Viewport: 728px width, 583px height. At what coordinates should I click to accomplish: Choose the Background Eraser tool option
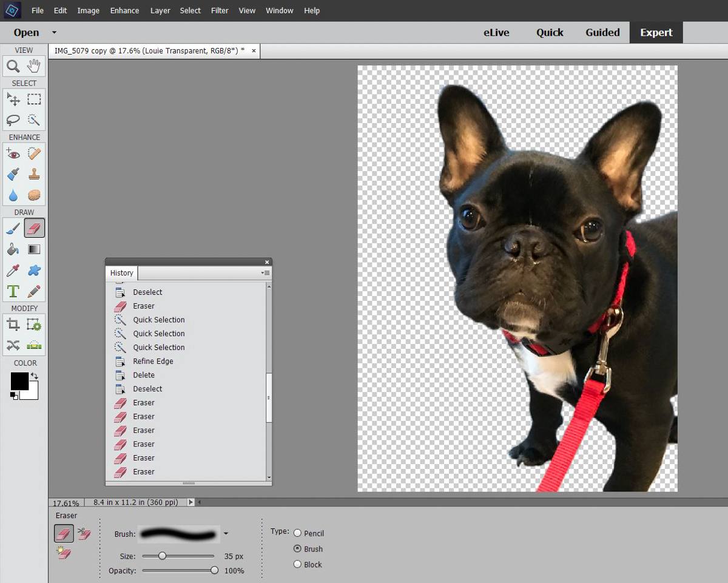point(84,533)
